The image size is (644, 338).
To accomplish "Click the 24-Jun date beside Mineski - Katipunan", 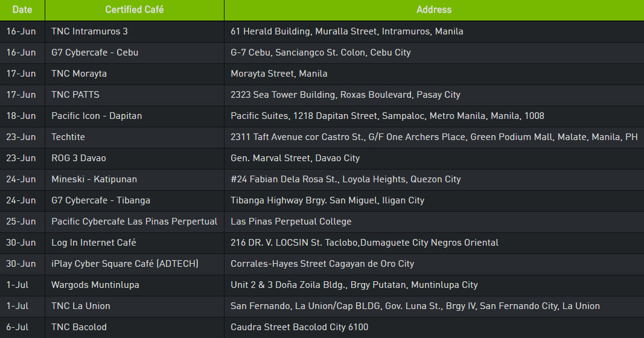I will coord(22,180).
